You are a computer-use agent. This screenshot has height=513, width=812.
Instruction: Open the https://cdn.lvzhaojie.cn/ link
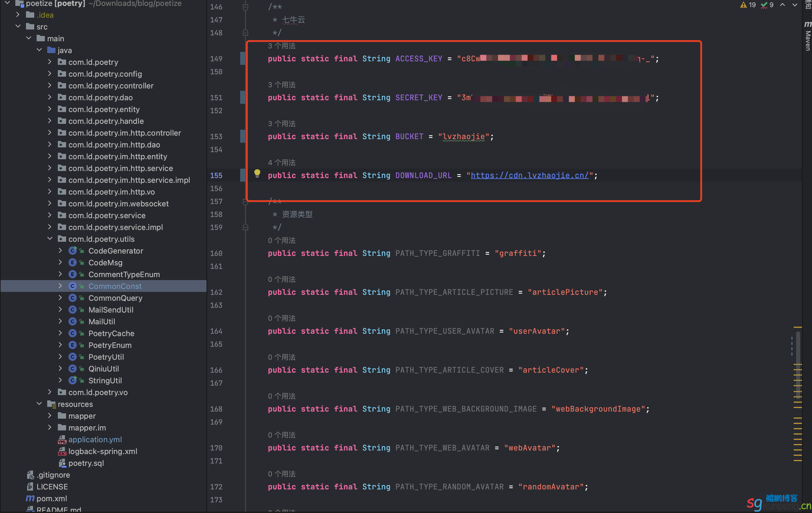(529, 175)
